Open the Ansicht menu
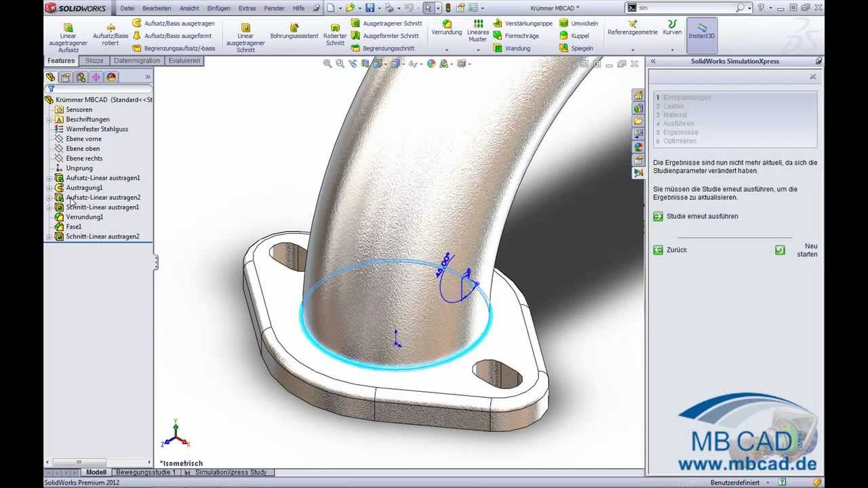868x488 pixels. [x=189, y=8]
